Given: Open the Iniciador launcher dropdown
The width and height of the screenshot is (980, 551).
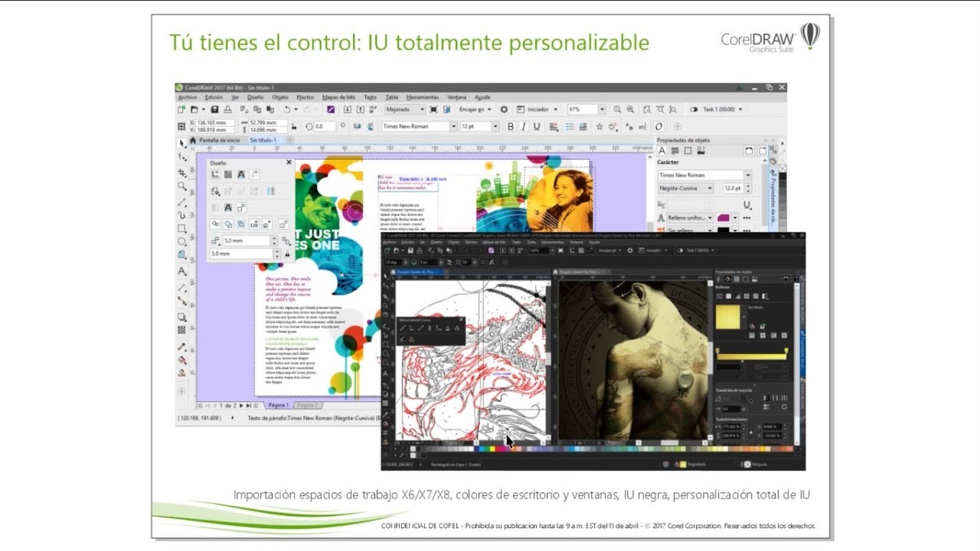Looking at the screenshot, I should click(555, 109).
